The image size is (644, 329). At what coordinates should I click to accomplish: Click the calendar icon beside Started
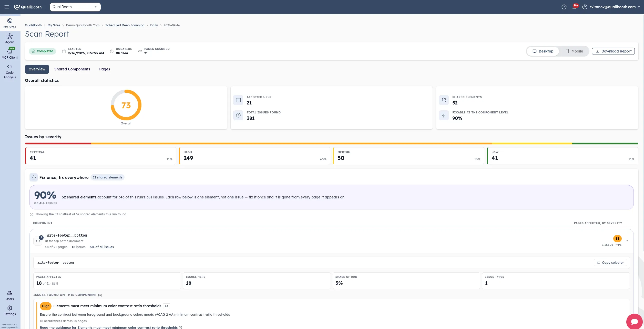point(64,51)
